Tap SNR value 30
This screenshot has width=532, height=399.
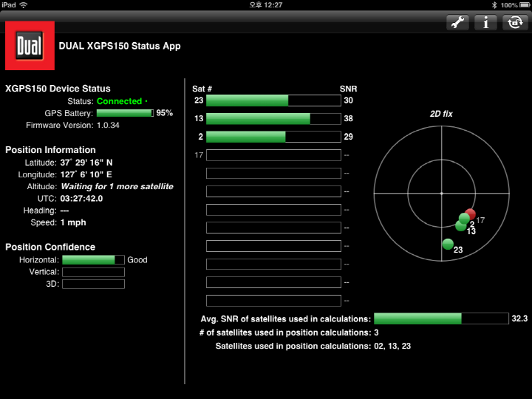[349, 100]
